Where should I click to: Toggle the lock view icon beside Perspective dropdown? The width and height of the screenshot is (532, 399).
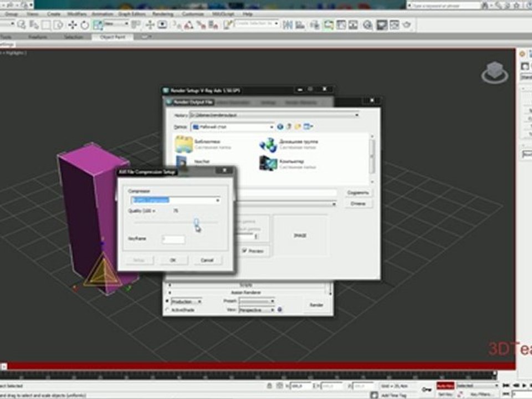[280, 310]
